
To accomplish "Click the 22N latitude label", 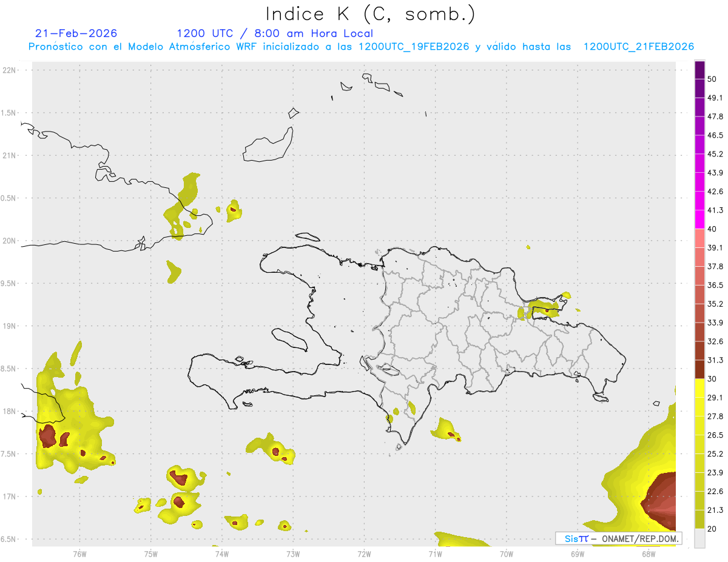I will 10,70.
